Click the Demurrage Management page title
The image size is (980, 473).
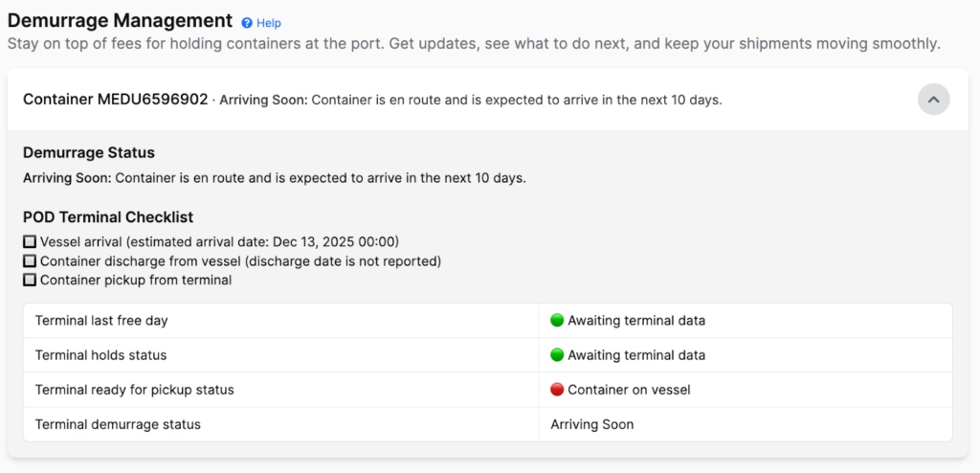tap(120, 20)
